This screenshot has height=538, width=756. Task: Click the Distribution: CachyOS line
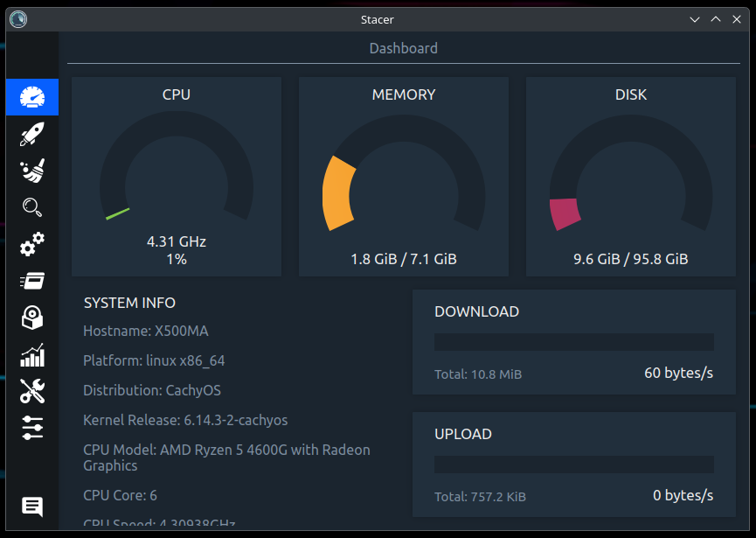tap(152, 390)
